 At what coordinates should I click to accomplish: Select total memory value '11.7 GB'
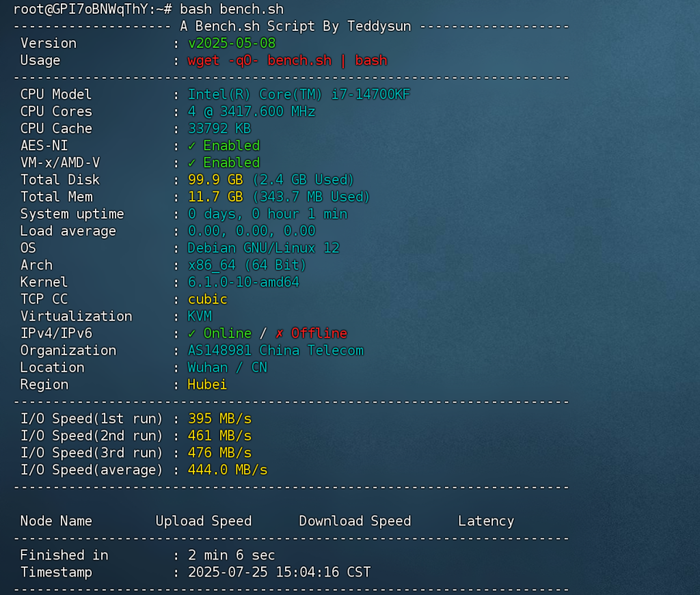(215, 197)
